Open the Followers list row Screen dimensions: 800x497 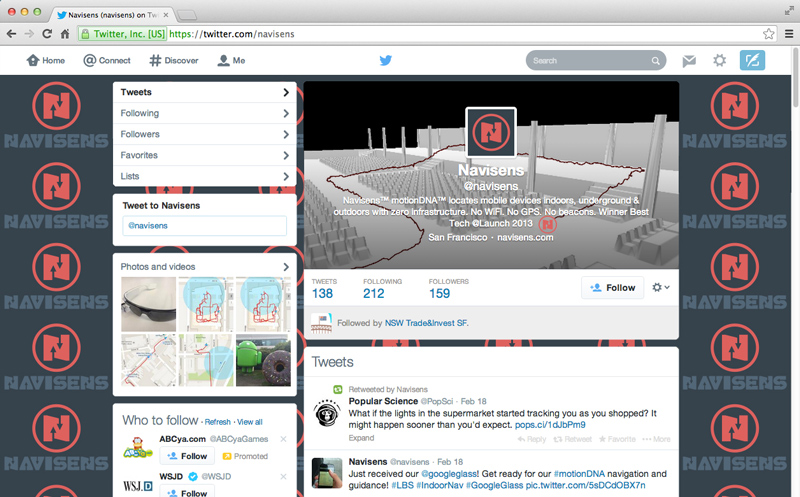point(205,134)
